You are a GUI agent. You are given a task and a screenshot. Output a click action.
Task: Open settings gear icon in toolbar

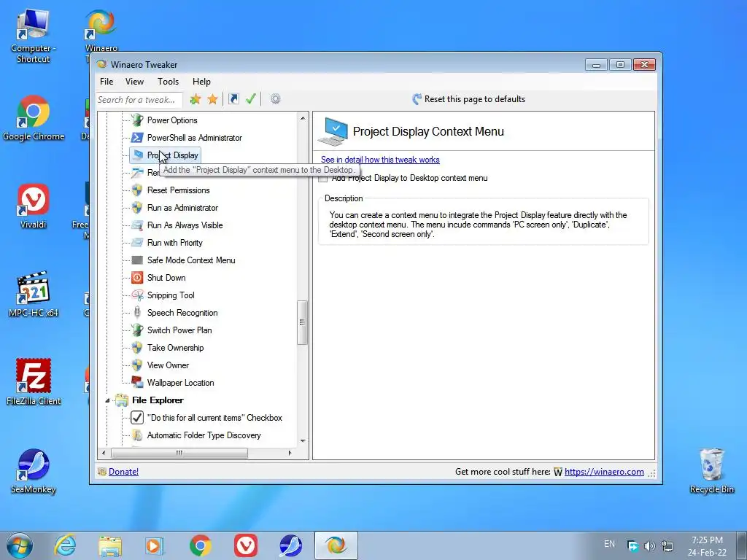pyautogui.click(x=275, y=99)
